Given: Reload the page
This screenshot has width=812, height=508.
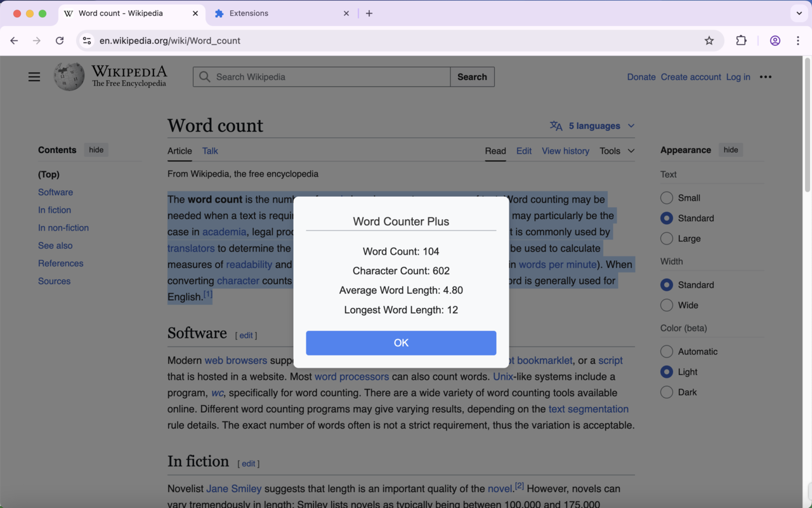Looking at the screenshot, I should 60,40.
